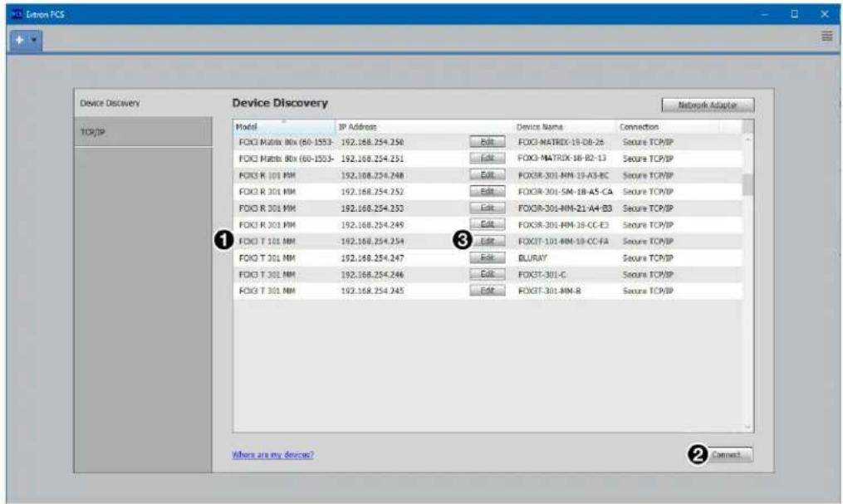Viewport: 843px width, 504px height.
Task: Click Edit for device 192.168.254.251
Action: pyautogui.click(x=487, y=159)
